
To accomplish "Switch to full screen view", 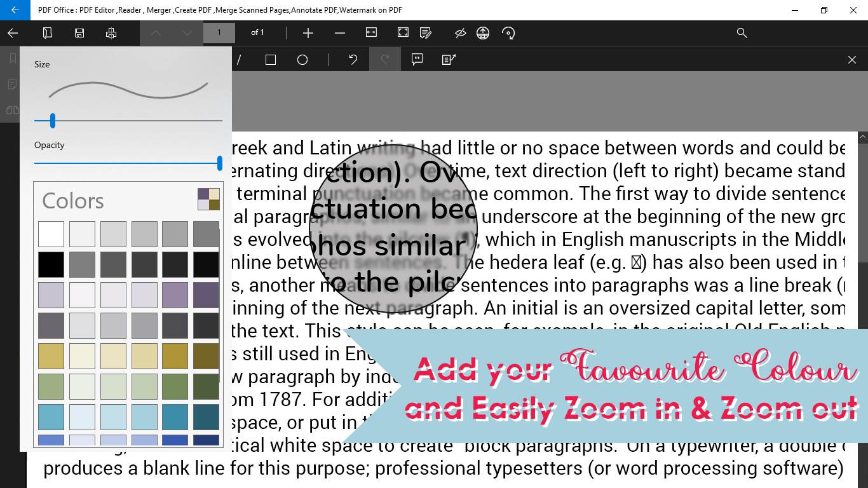I will [403, 32].
